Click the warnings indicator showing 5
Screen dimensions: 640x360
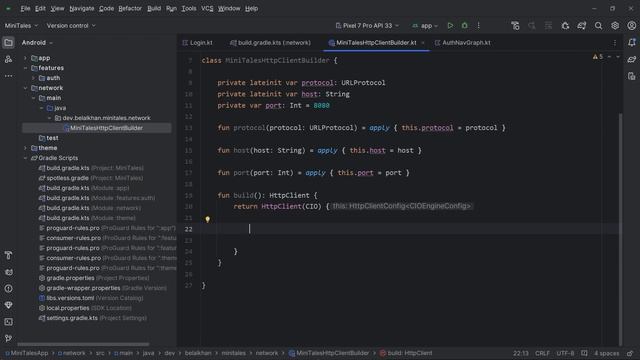[x=598, y=57]
